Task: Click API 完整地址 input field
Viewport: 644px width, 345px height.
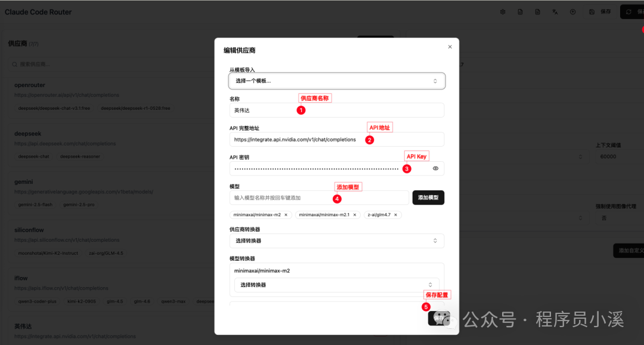Action: (x=337, y=140)
